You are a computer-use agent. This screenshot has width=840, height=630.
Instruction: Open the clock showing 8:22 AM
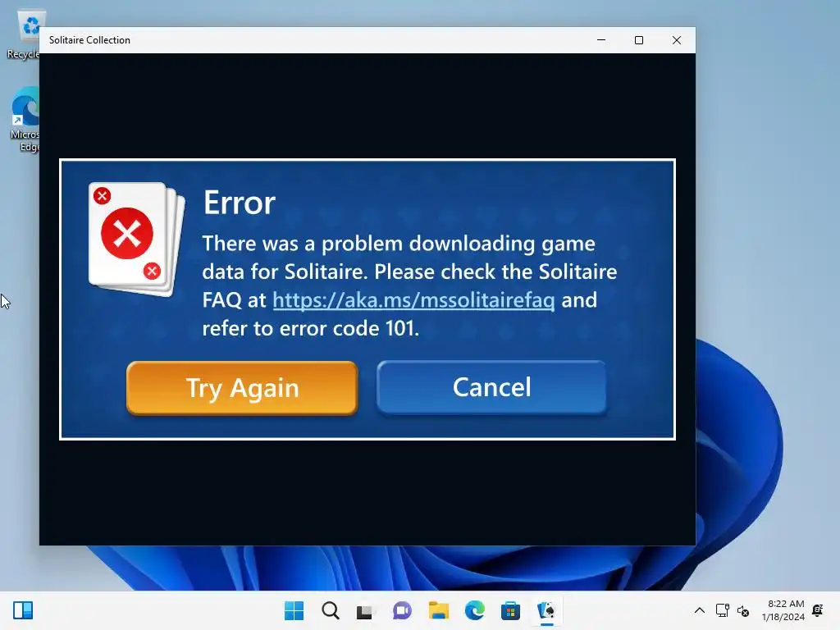(x=783, y=610)
